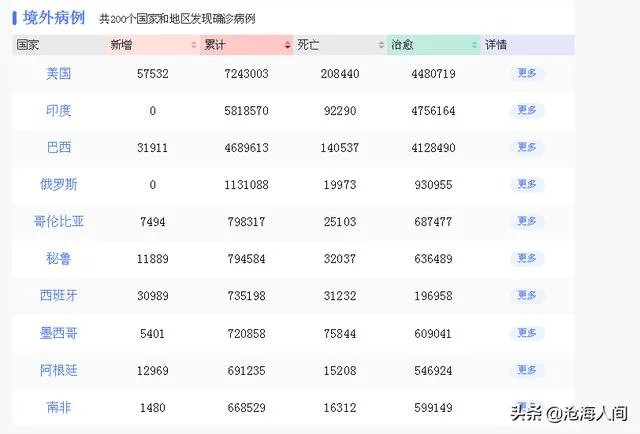
Task: Select 秘鲁 recovered value 636489
Action: click(433, 259)
